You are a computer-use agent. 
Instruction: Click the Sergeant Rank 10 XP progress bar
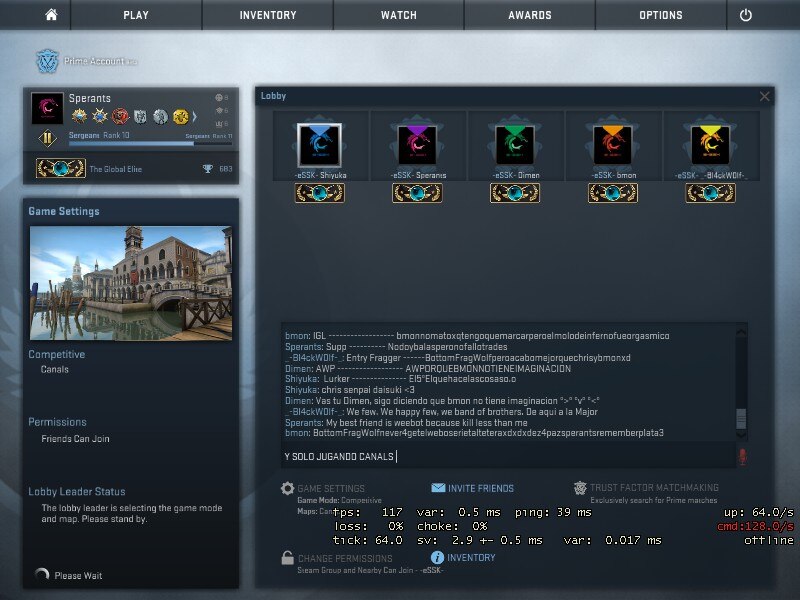[151, 144]
